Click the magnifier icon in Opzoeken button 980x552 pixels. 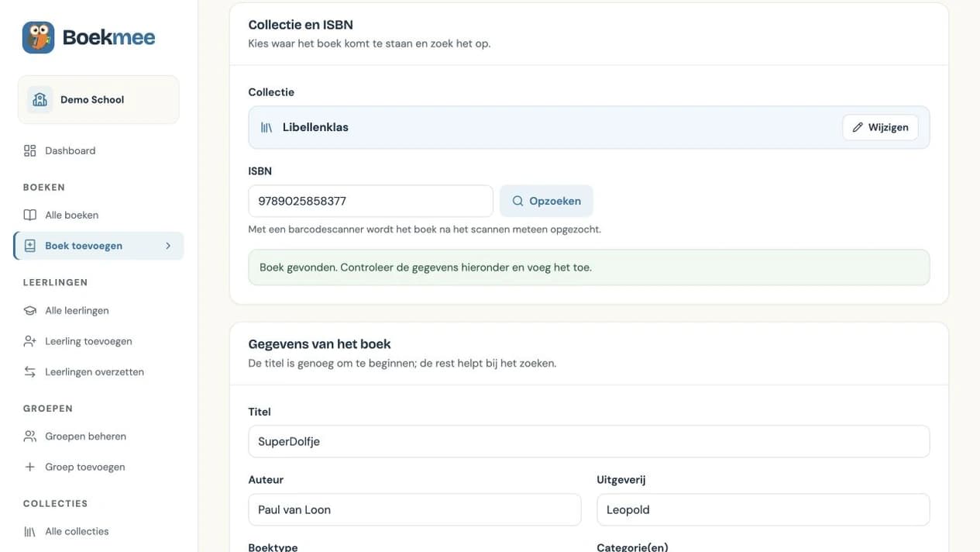518,201
